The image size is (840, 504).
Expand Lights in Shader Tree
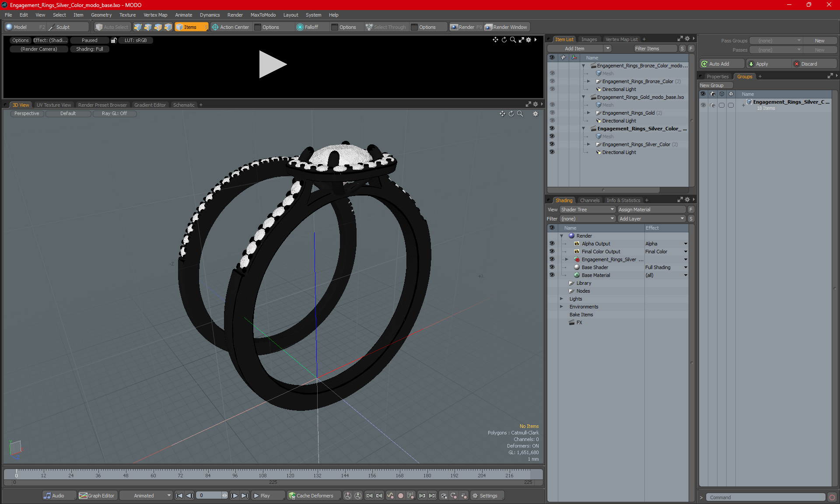coord(562,299)
